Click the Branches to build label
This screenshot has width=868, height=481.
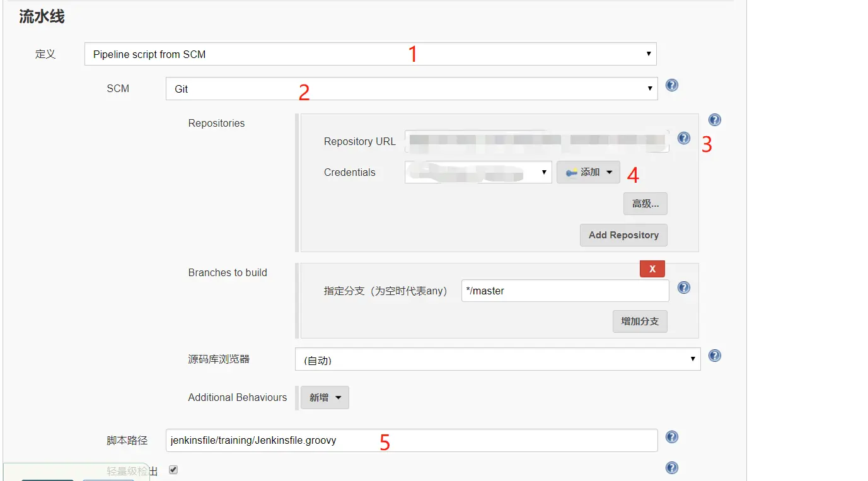(228, 273)
